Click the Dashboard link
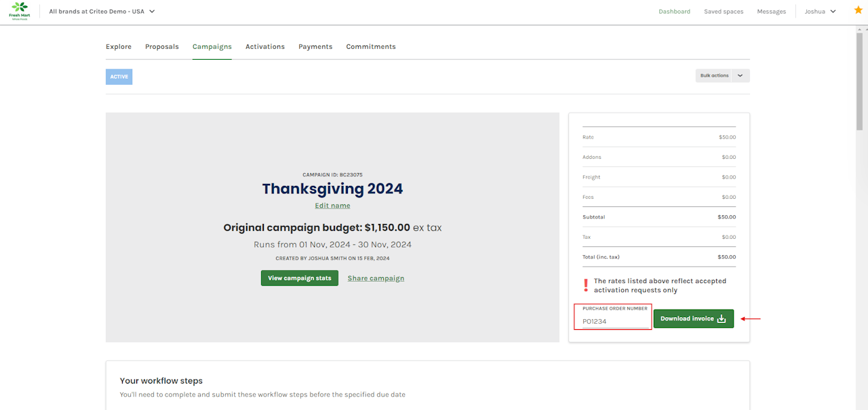 (x=674, y=12)
